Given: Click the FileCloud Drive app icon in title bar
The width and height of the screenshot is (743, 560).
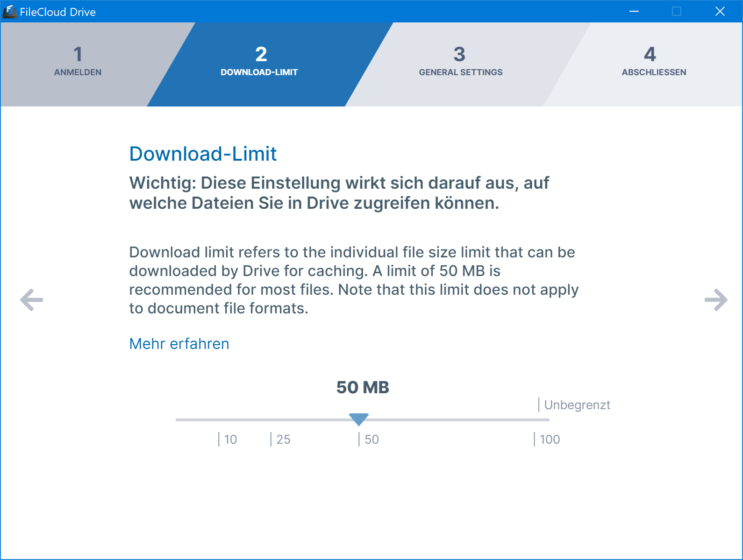Looking at the screenshot, I should [10, 12].
